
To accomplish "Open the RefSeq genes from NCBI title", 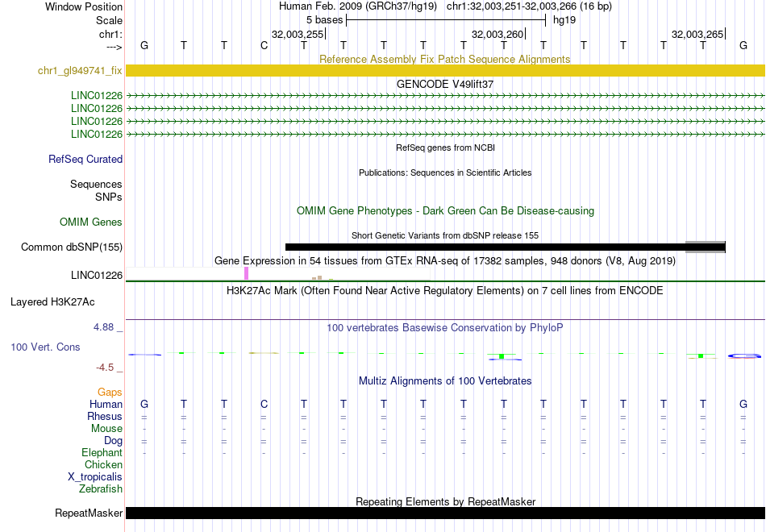I will (446, 148).
